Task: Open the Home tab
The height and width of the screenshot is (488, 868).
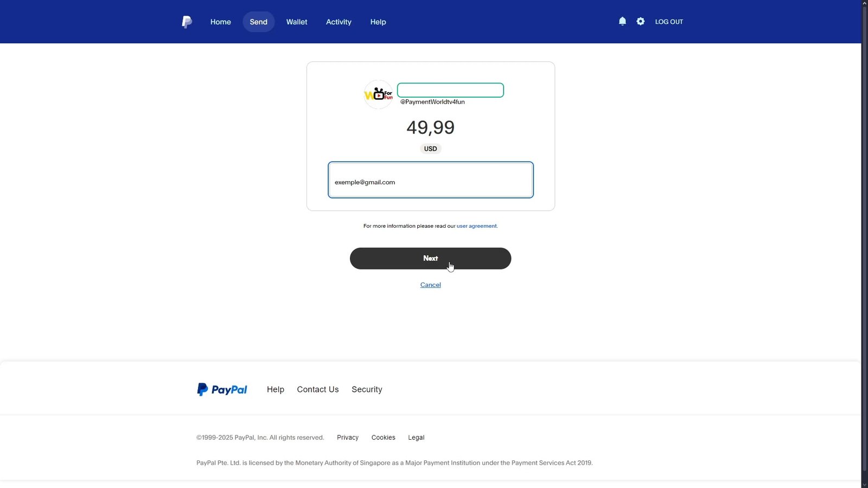Action: click(221, 22)
